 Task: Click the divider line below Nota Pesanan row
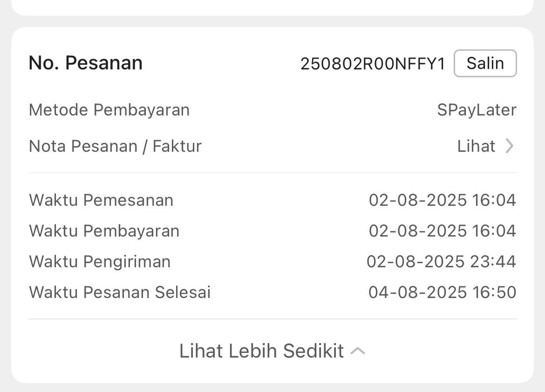pyautogui.click(x=272, y=173)
